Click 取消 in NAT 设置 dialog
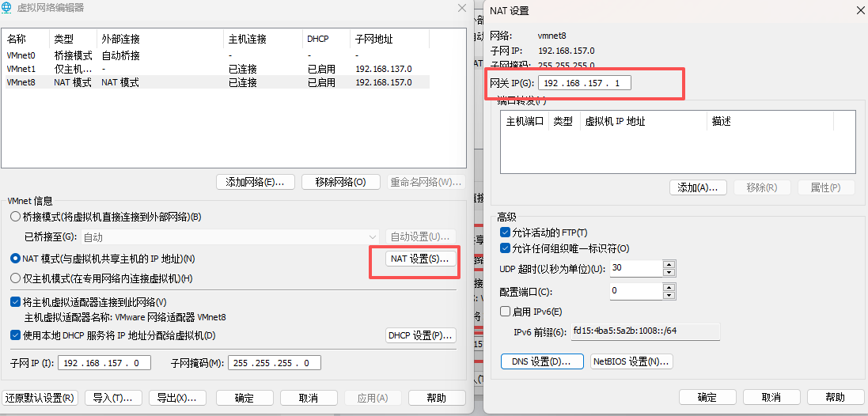868x416 pixels. pos(771,398)
